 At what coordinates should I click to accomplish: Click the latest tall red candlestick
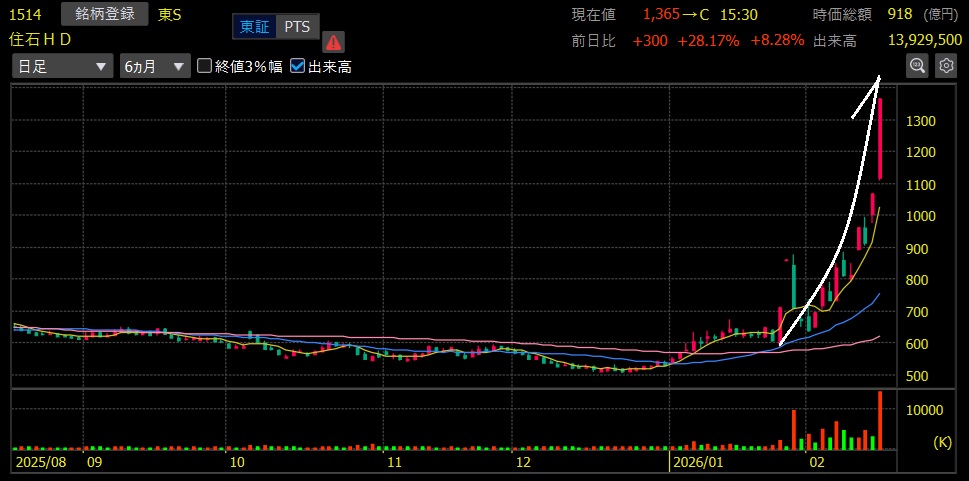[x=880, y=138]
